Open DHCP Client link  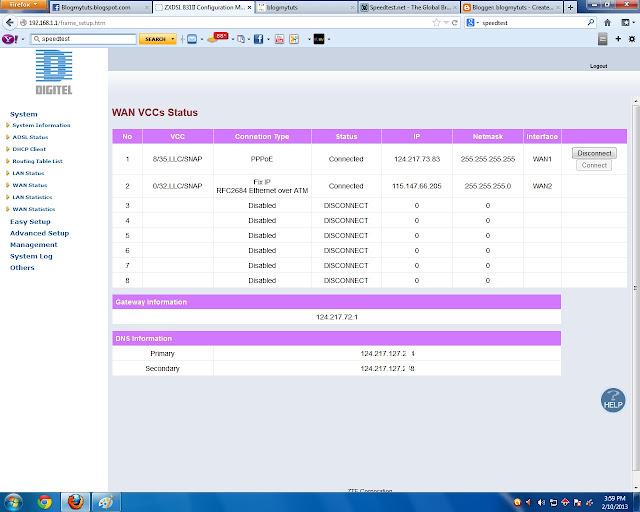click(x=29, y=149)
